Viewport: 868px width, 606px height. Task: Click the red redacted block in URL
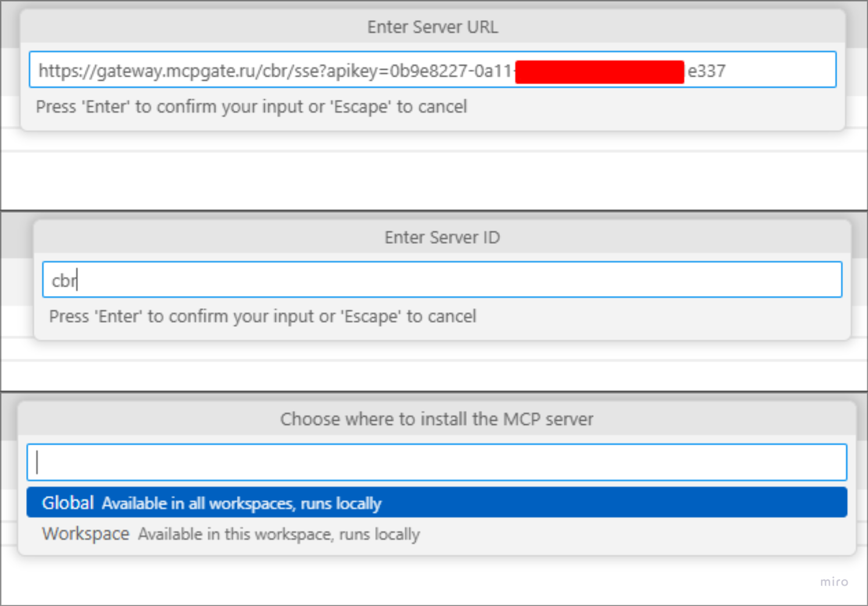[599, 72]
